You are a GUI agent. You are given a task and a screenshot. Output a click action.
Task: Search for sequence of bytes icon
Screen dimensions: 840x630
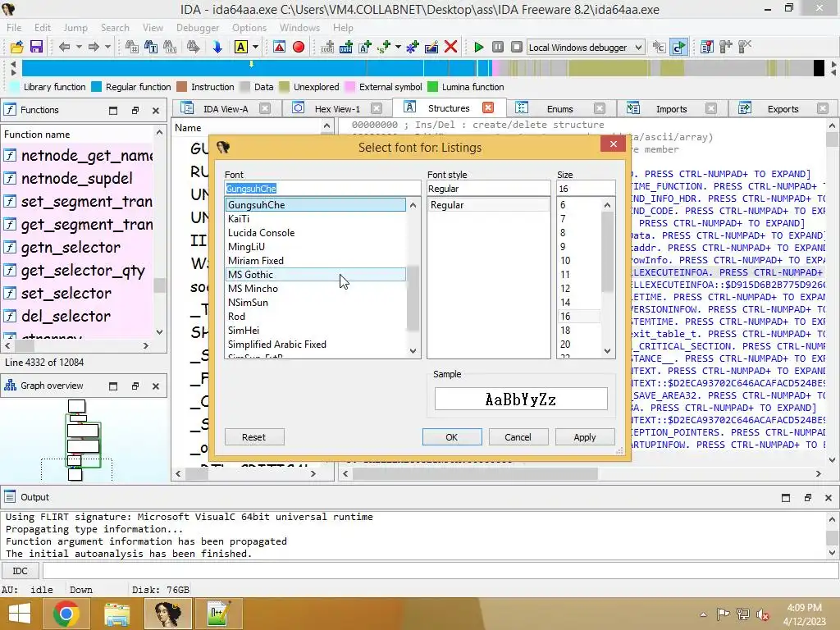coord(170,47)
